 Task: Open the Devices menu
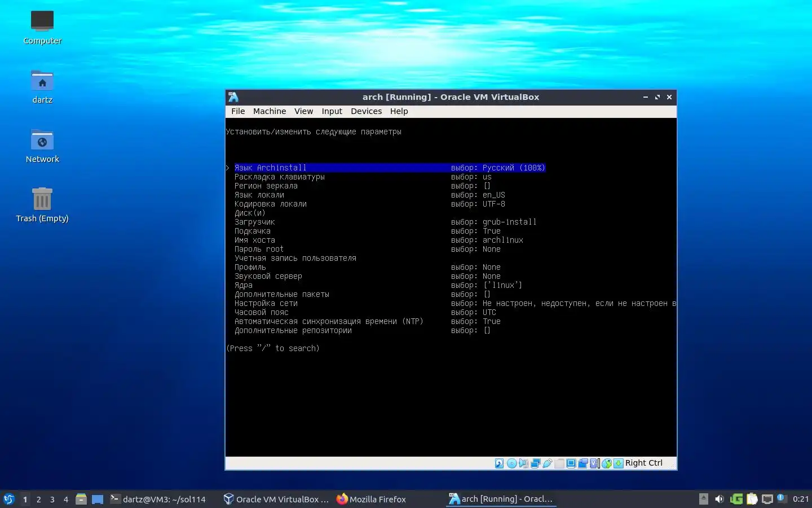[366, 111]
